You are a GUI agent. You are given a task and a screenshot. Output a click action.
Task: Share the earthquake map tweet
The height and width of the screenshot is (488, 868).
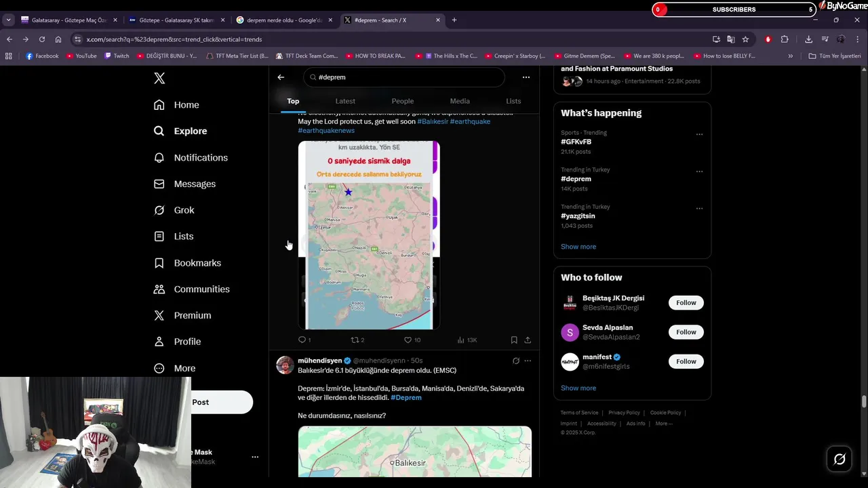click(x=528, y=340)
